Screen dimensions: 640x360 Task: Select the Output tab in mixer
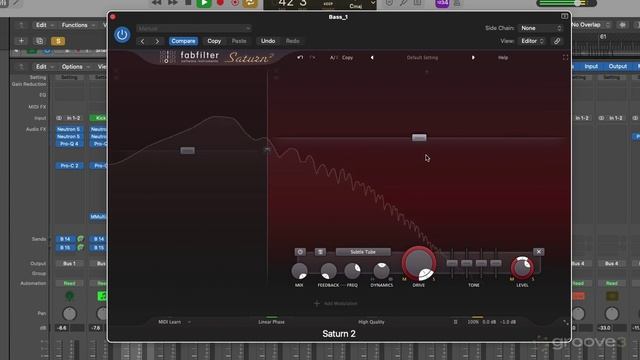(618, 67)
